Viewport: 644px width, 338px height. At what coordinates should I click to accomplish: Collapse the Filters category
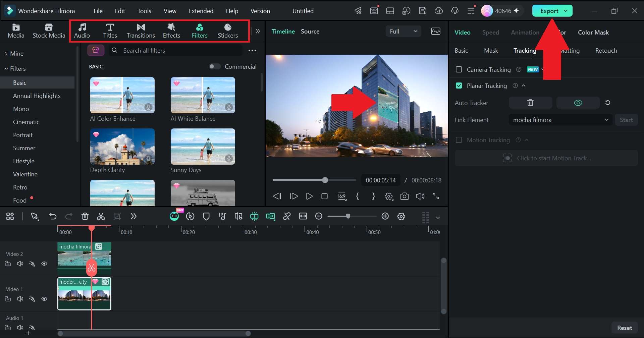click(6, 69)
